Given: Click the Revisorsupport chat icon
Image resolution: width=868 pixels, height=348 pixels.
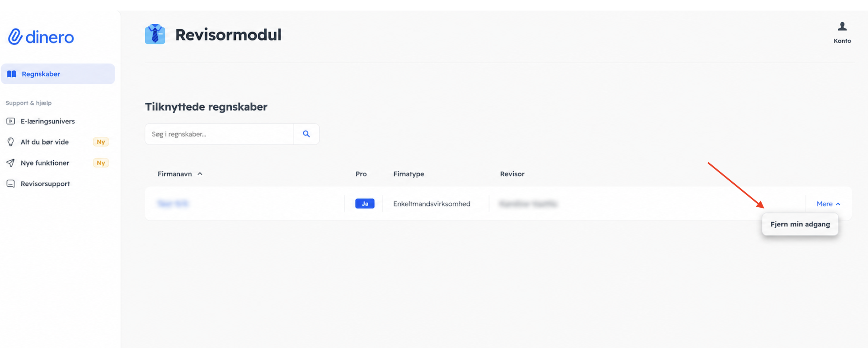Looking at the screenshot, I should pos(11,184).
